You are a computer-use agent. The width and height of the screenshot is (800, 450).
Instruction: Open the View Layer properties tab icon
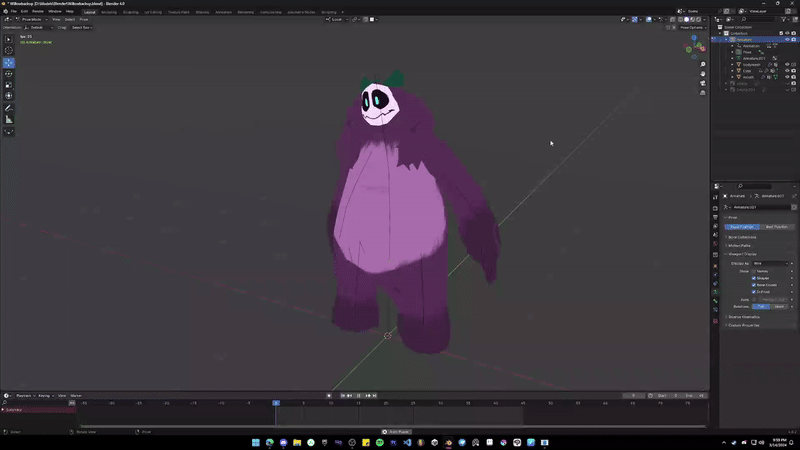tap(715, 226)
